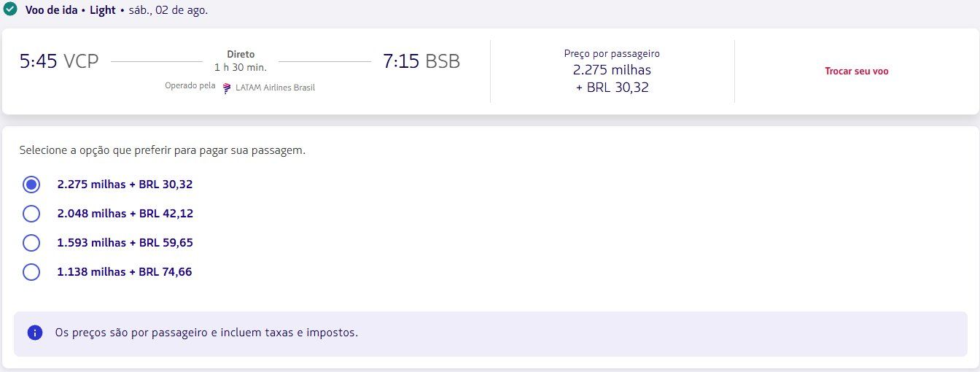Click the Preço por passageiro price block
Screen dimensions: 980x372
click(612, 71)
